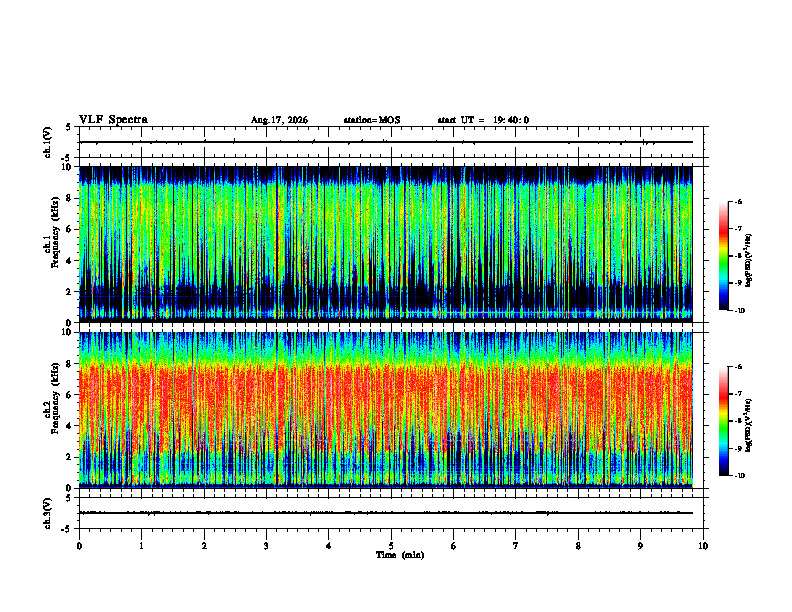Click the ch.3(V) waveform strip at bottom
The width and height of the screenshot is (792, 612).
point(391,513)
